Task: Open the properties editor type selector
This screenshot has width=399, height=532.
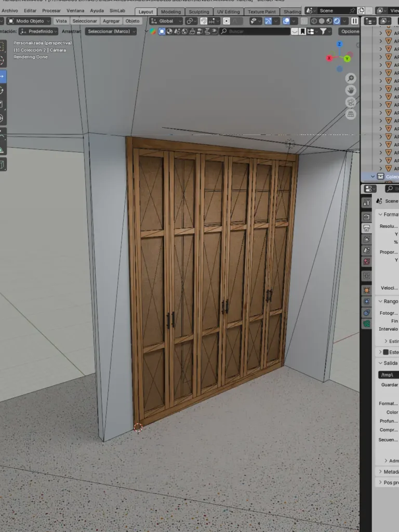Action: (x=370, y=189)
